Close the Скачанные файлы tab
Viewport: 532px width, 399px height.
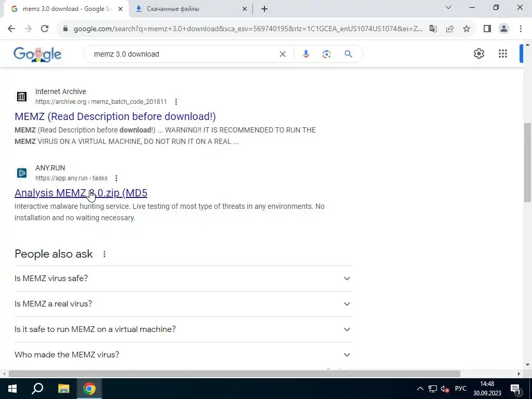(245, 9)
